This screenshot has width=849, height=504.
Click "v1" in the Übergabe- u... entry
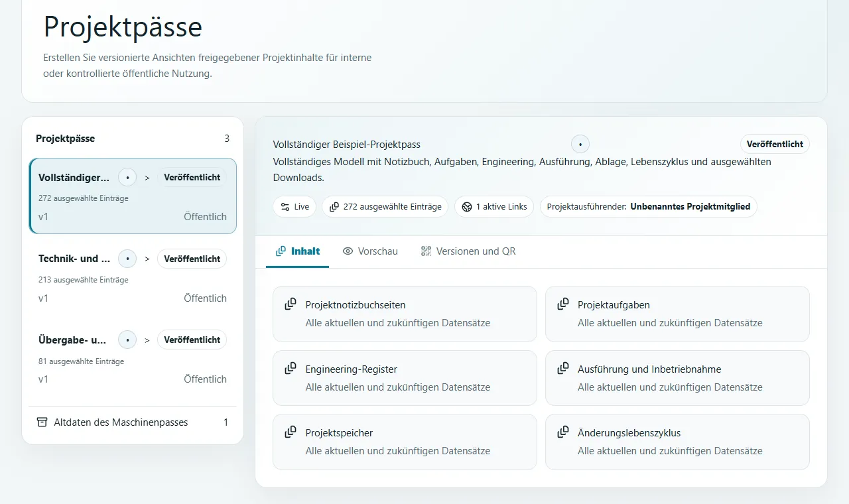[x=43, y=379]
